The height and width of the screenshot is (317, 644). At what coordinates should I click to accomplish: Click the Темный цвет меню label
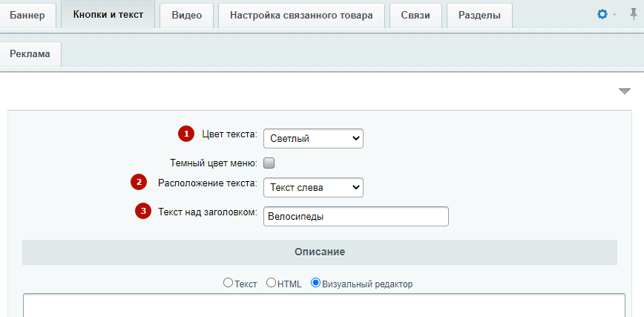click(214, 163)
